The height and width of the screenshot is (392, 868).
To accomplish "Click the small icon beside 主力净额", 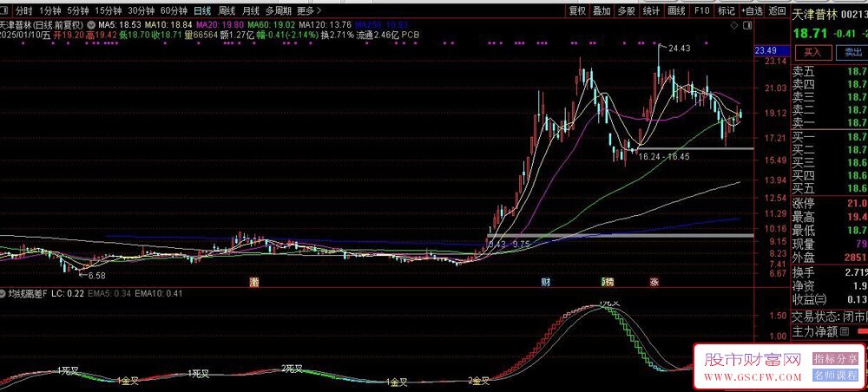I will click(x=845, y=332).
